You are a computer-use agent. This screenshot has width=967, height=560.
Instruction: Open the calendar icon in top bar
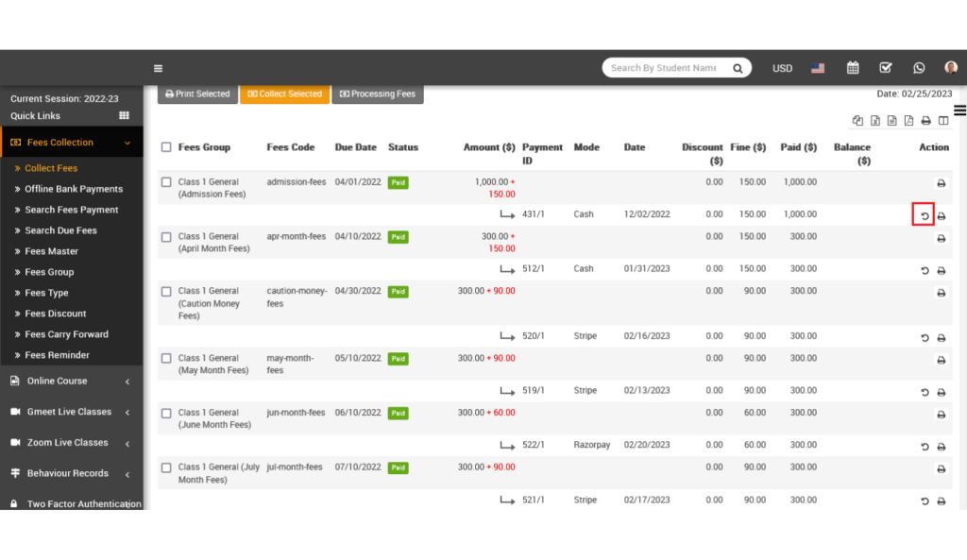pyautogui.click(x=853, y=68)
